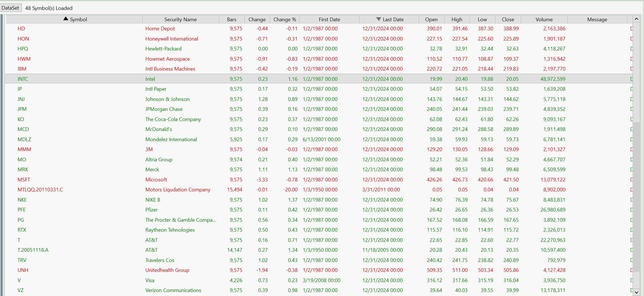Click the ascending sort arrow beside Symbol

coord(66,19)
